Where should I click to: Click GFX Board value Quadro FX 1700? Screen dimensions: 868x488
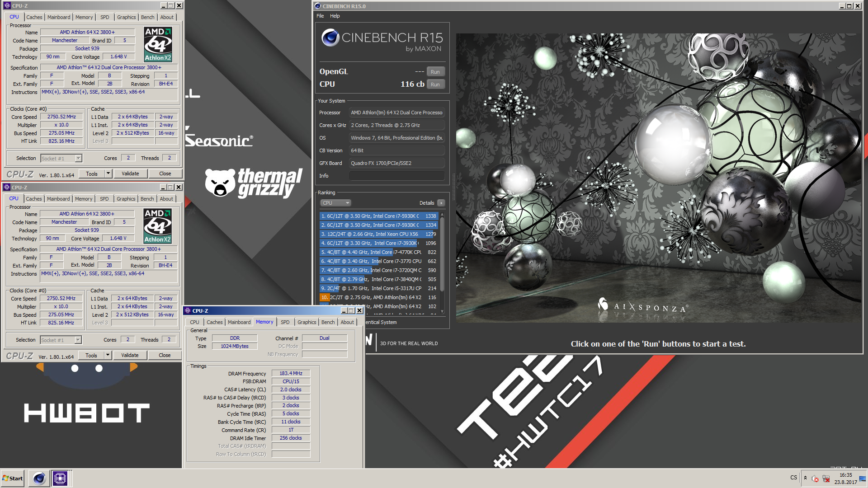pyautogui.click(x=396, y=163)
